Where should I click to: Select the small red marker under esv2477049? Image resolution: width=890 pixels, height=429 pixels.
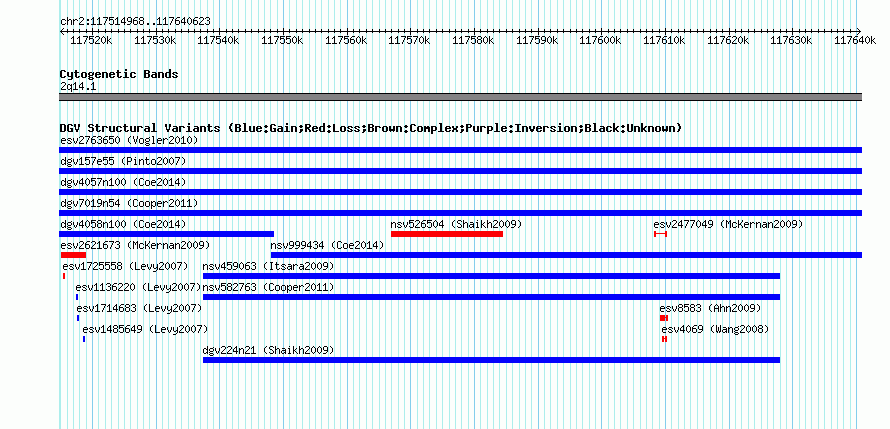pyautogui.click(x=660, y=234)
